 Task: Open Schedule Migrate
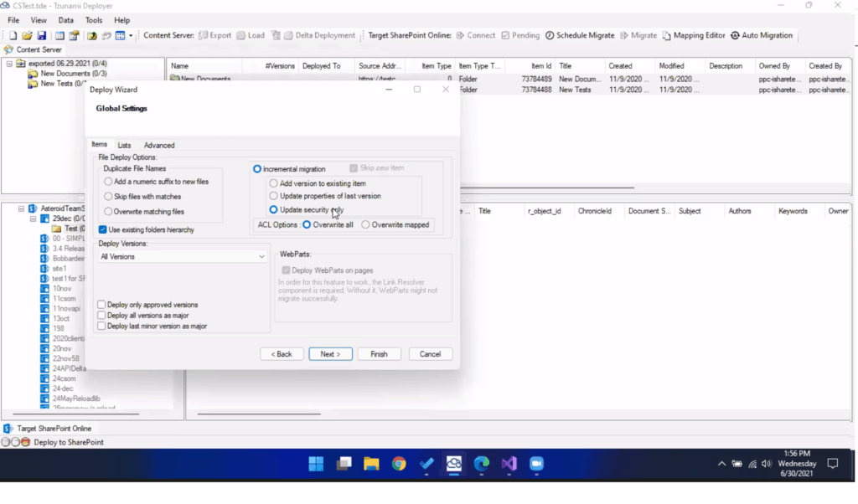(580, 35)
